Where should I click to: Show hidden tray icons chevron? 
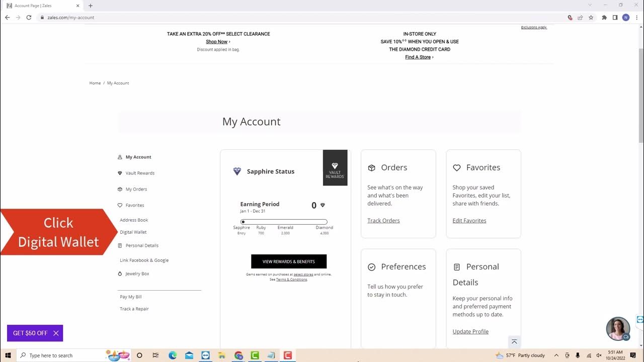click(556, 355)
